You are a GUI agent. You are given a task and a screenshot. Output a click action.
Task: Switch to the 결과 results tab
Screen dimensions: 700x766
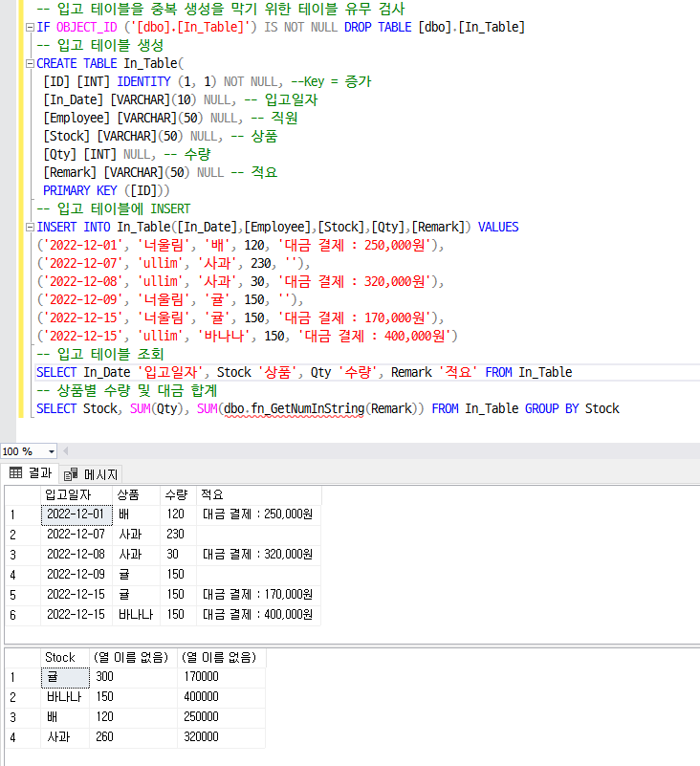30,472
